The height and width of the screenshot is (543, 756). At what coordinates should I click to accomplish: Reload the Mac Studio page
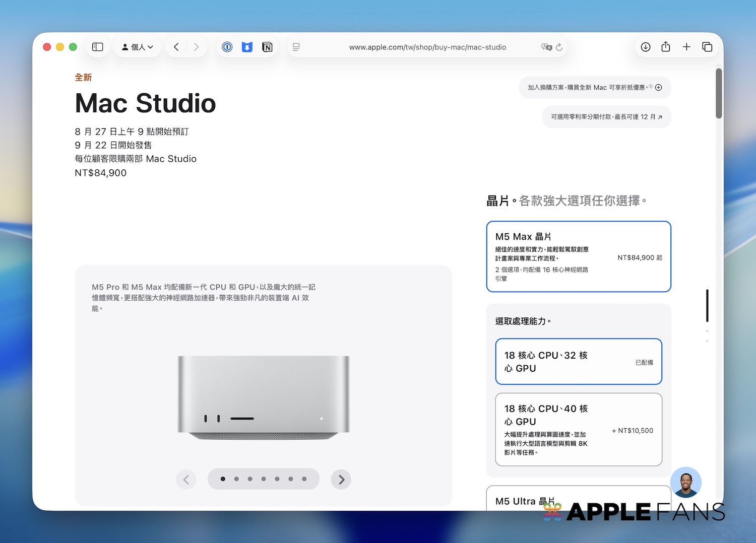[559, 47]
